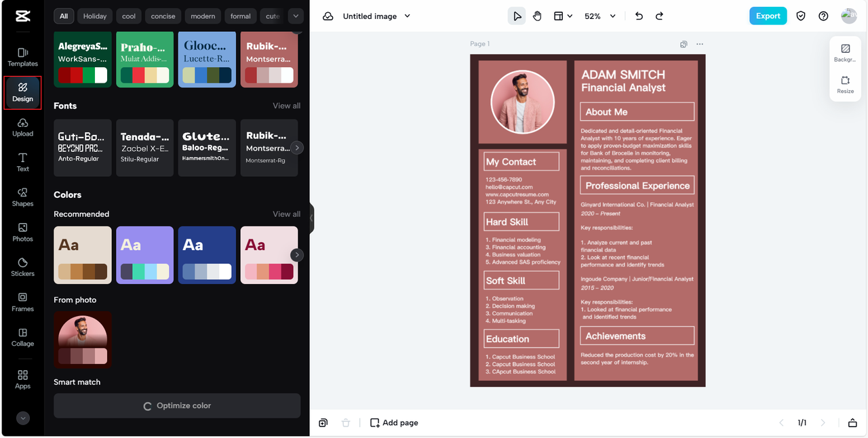Collapse the left design panel handle
This screenshot has width=868, height=438.
coord(311,218)
